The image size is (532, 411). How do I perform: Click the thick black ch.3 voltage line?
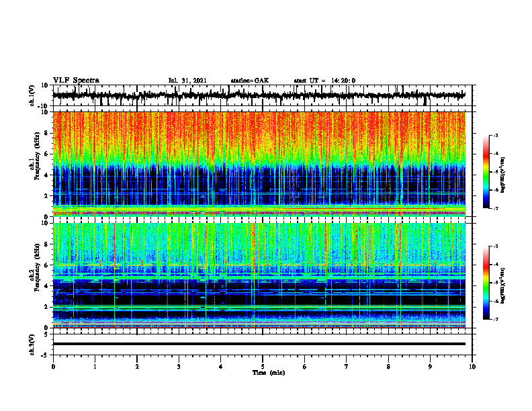[x=259, y=344]
